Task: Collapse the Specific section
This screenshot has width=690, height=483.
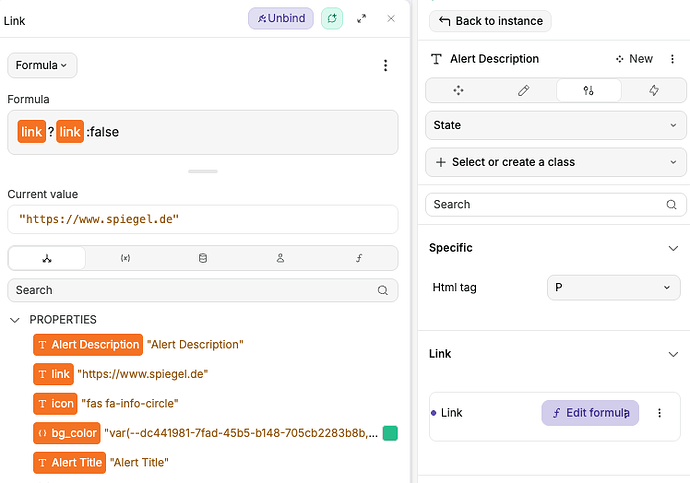Action: coord(673,248)
